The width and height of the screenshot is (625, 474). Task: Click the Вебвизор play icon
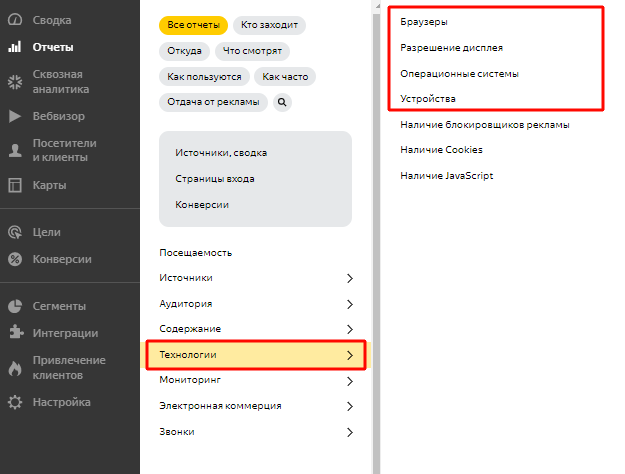[x=15, y=116]
